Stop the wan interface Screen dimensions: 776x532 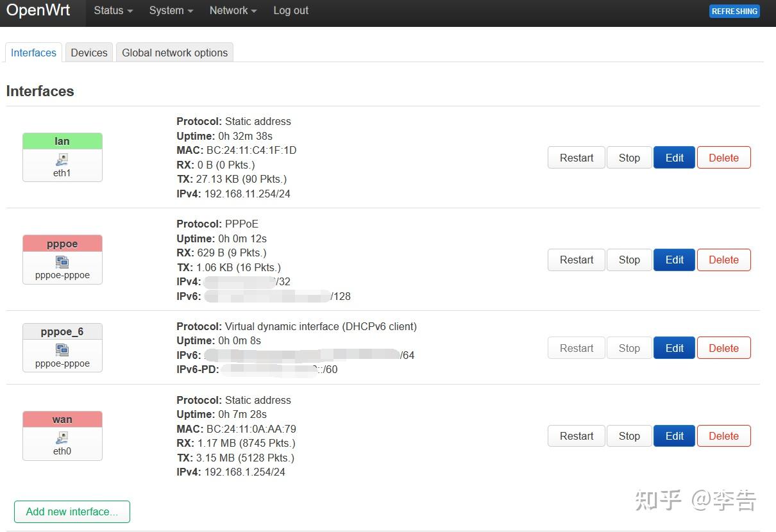coord(628,436)
